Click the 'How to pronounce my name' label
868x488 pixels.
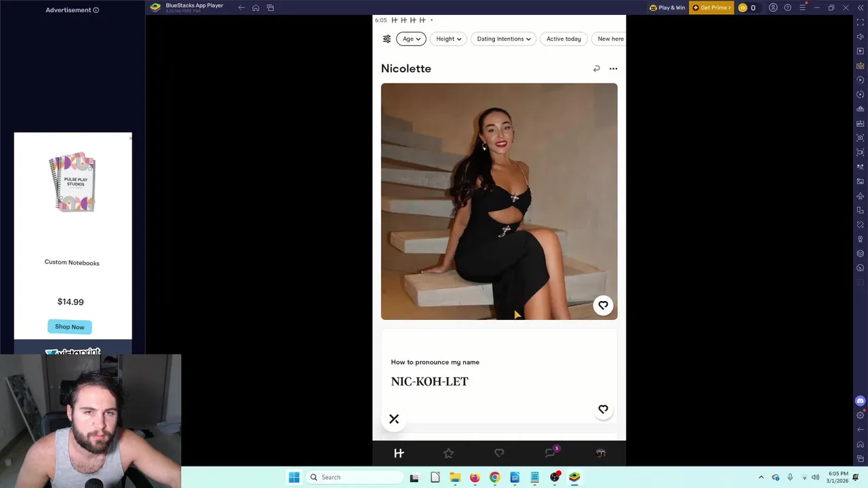(x=435, y=362)
